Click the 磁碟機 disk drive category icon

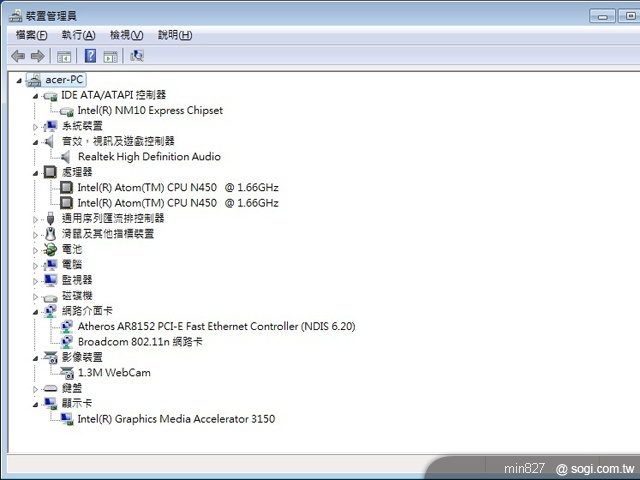(x=51, y=297)
